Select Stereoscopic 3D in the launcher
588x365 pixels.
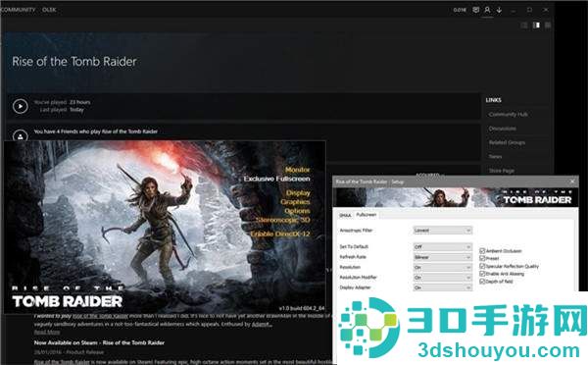point(283,220)
